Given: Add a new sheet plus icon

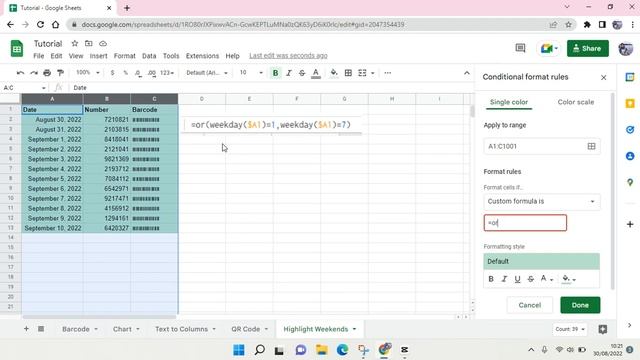Looking at the screenshot, I should 26,329.
